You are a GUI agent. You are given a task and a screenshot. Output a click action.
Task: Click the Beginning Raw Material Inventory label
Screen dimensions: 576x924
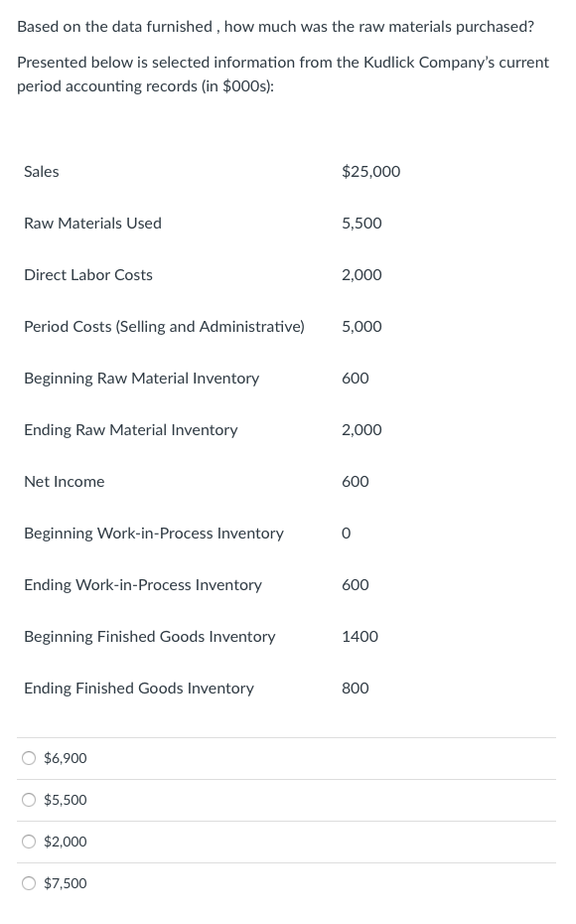click(141, 378)
